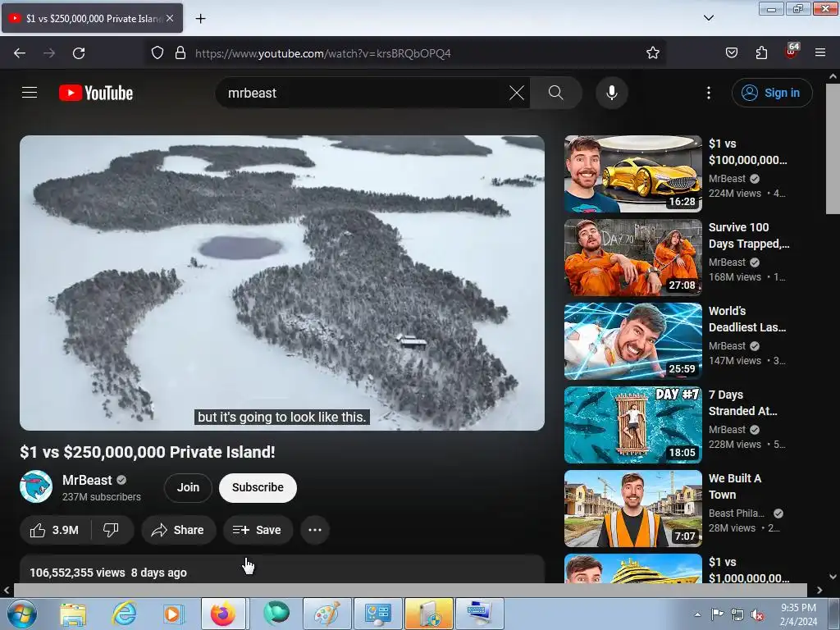The height and width of the screenshot is (630, 840).
Task: Open YouTube settings three-dot menu
Action: pyautogui.click(x=708, y=93)
